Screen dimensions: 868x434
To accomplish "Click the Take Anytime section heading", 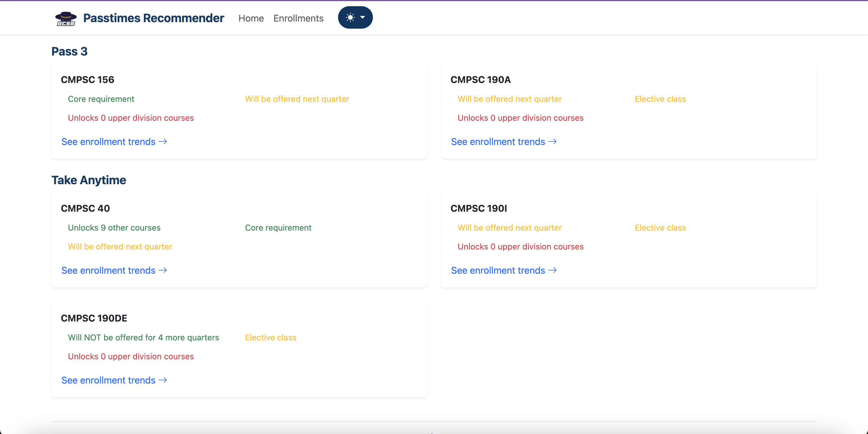I will coord(89,180).
